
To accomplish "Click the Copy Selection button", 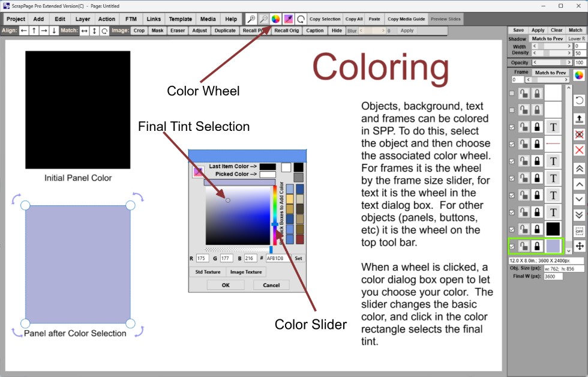I will [x=325, y=19].
